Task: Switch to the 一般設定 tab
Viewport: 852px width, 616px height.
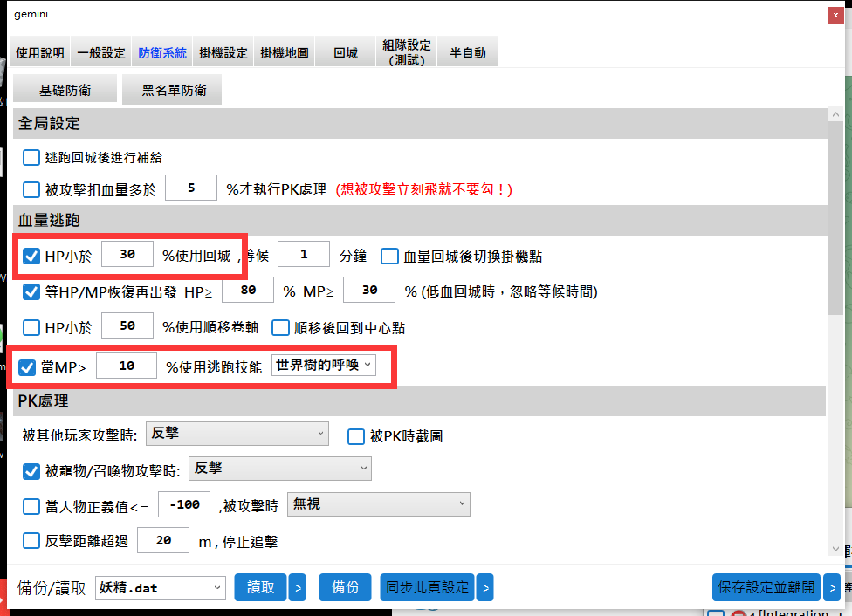Action: point(101,52)
